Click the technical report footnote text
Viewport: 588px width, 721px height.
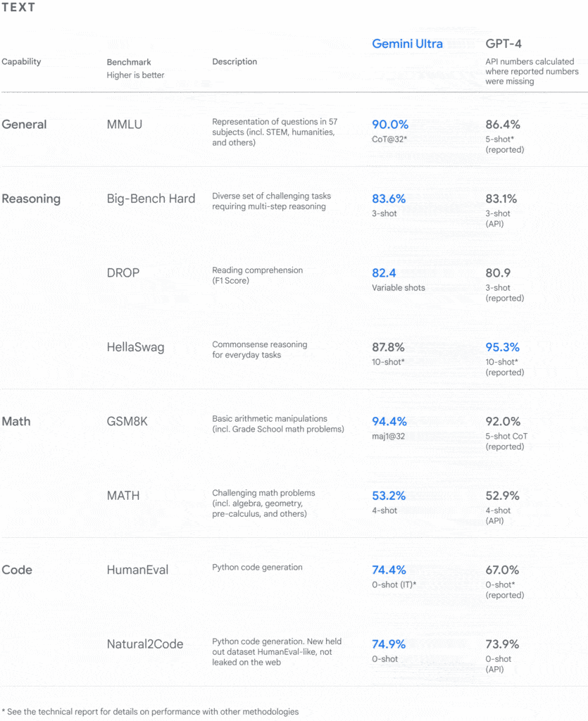point(150,712)
